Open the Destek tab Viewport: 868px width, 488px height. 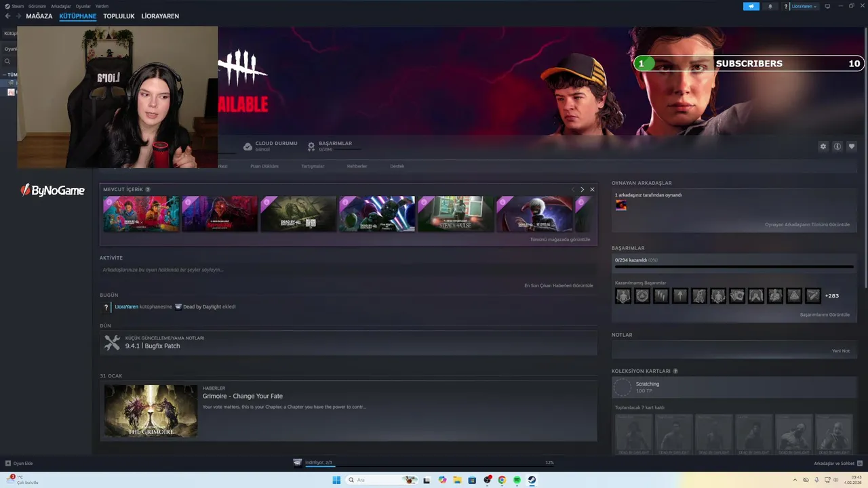click(397, 166)
